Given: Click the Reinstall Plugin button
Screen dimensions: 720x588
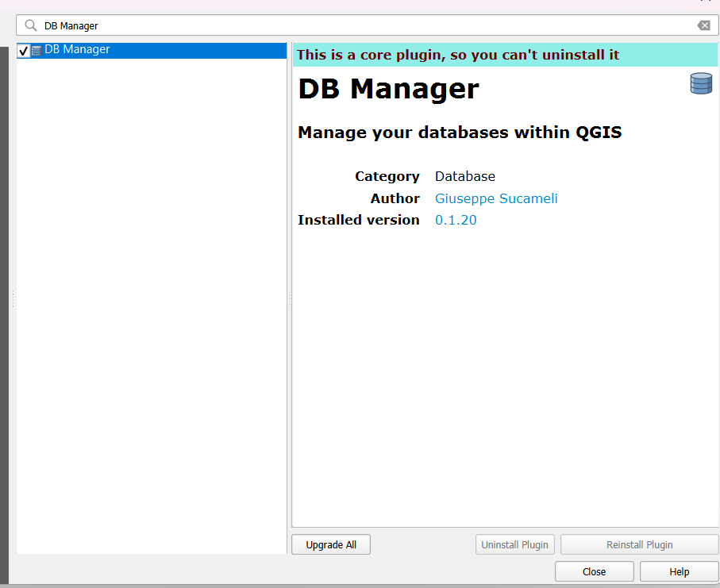Looking at the screenshot, I should click(x=639, y=544).
